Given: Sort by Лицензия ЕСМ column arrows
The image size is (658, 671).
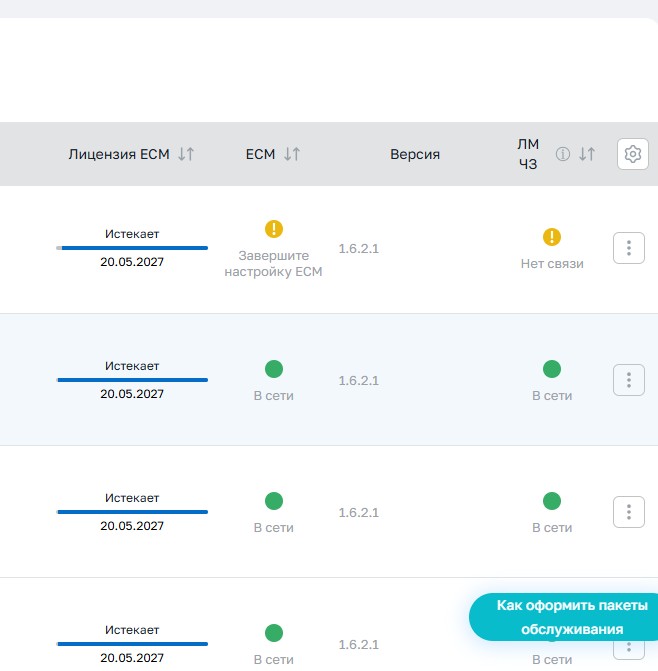Looking at the screenshot, I should [186, 154].
